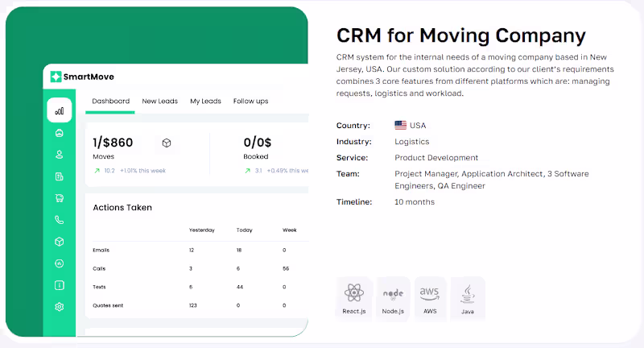Open the box package sidebar icon
Viewport: 644px width, 348px height.
(x=59, y=242)
